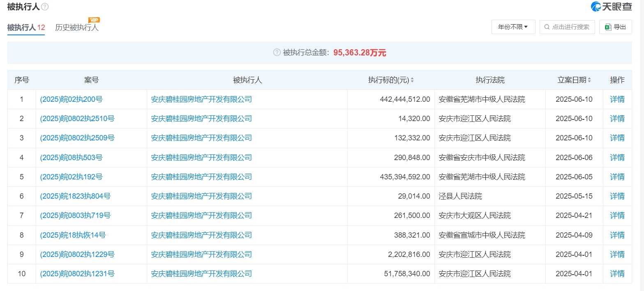Click court 泾县人民法院
Viewport: 644px width, 291px height.
pos(460,196)
